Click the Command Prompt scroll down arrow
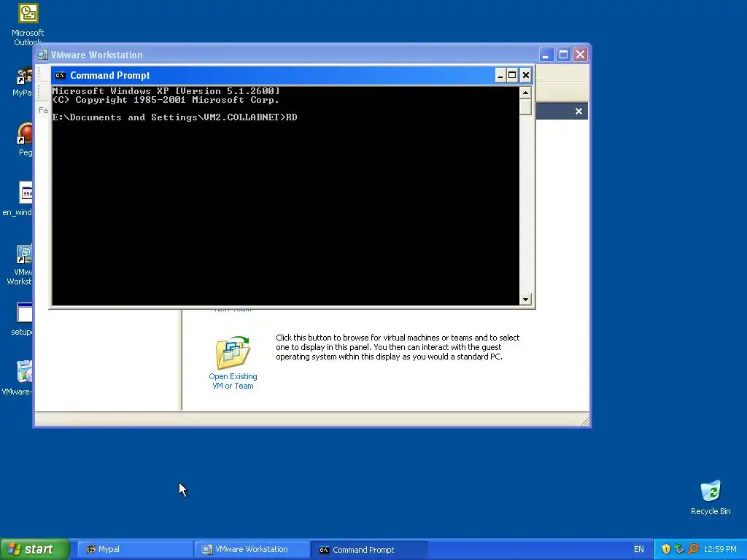Screen dimensions: 747x560 point(525,300)
